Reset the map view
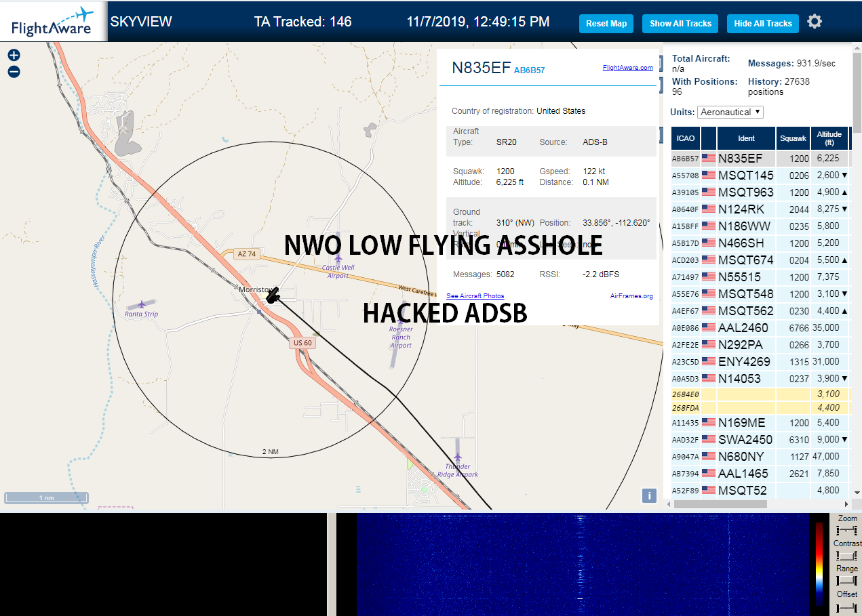The image size is (862, 616). [606, 23]
